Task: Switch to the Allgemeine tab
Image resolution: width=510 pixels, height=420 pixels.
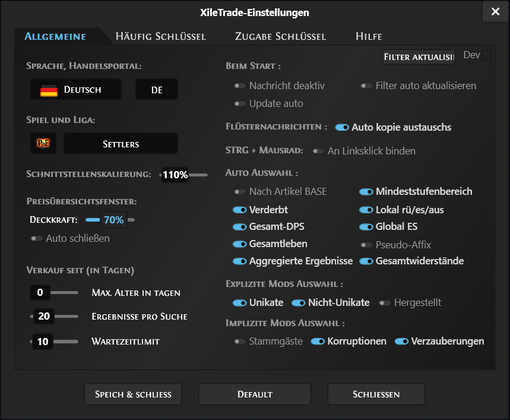Action: (x=55, y=36)
